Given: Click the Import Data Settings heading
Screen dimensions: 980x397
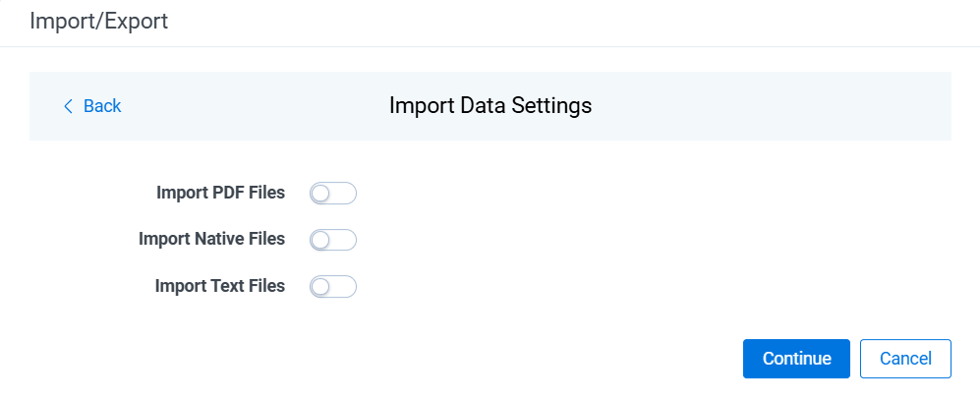Looking at the screenshot, I should coord(490,106).
